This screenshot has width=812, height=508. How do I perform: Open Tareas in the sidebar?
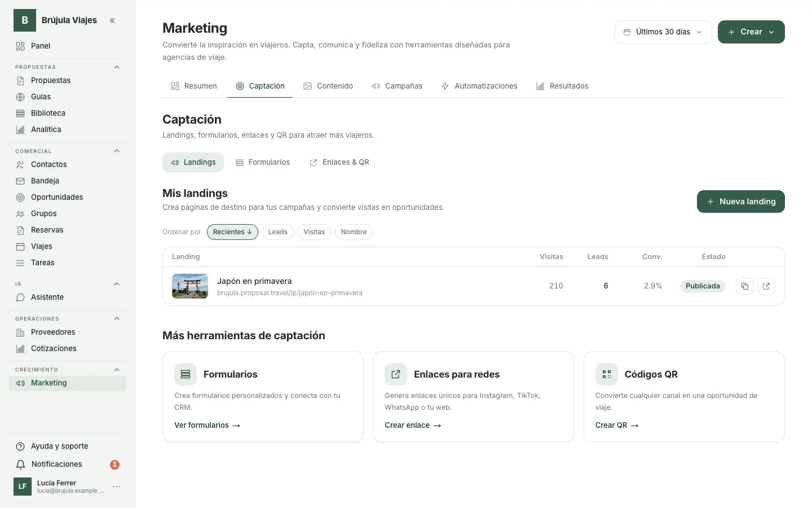(68, 262)
